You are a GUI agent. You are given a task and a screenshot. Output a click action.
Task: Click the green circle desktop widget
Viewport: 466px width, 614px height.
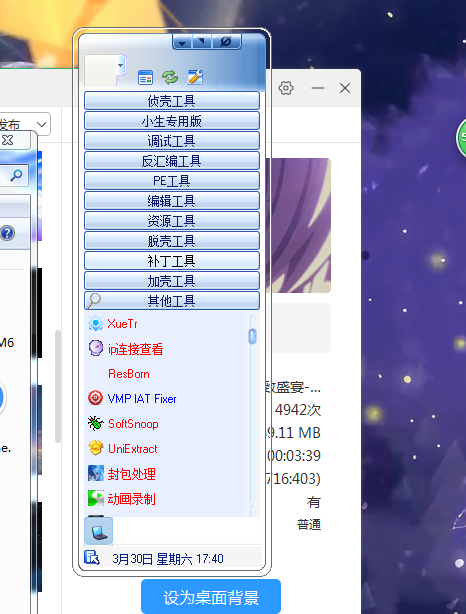point(461,137)
